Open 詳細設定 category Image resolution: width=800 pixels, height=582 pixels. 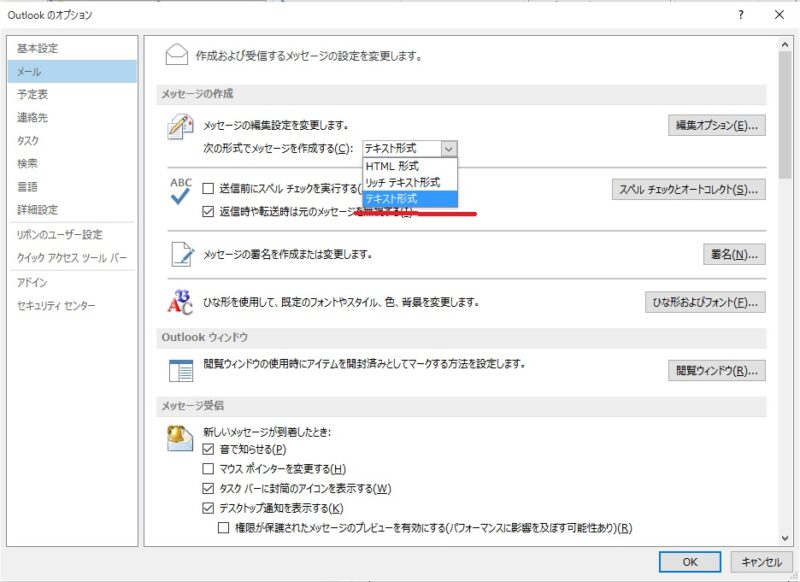[72, 210]
